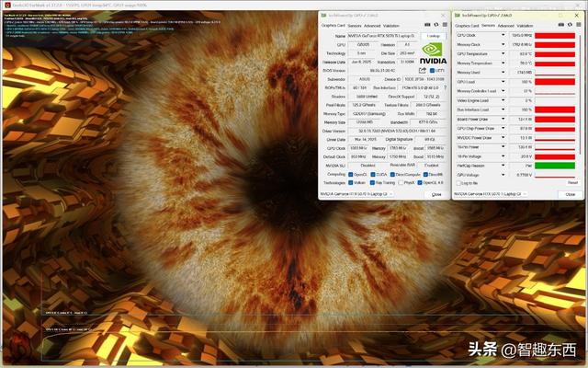
Task: Click the question mark beside Bus Interface
Action: 445,87
